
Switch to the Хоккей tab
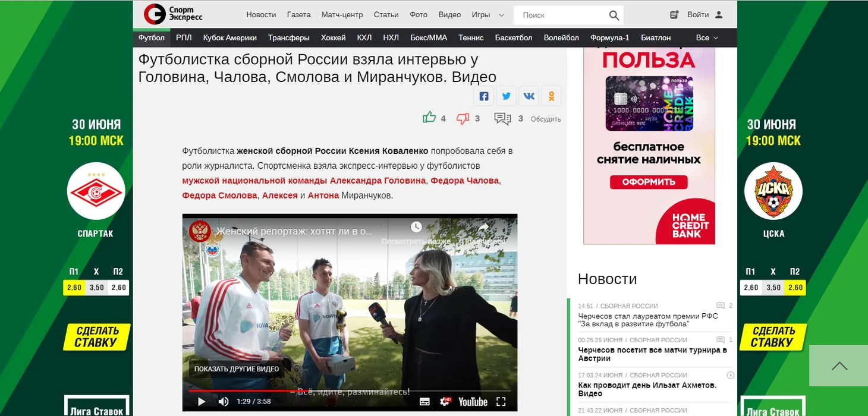tap(333, 37)
